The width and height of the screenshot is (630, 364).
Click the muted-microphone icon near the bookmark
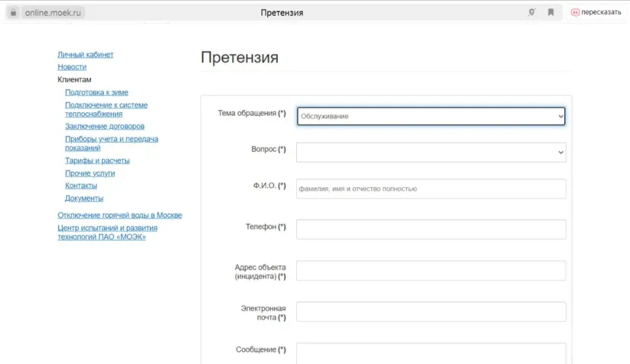pos(532,12)
